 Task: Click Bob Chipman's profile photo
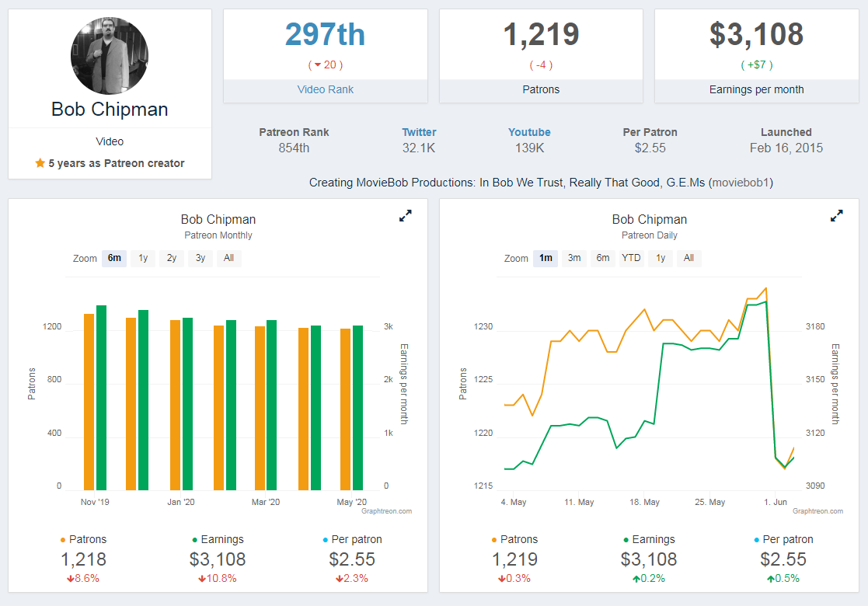(x=110, y=55)
